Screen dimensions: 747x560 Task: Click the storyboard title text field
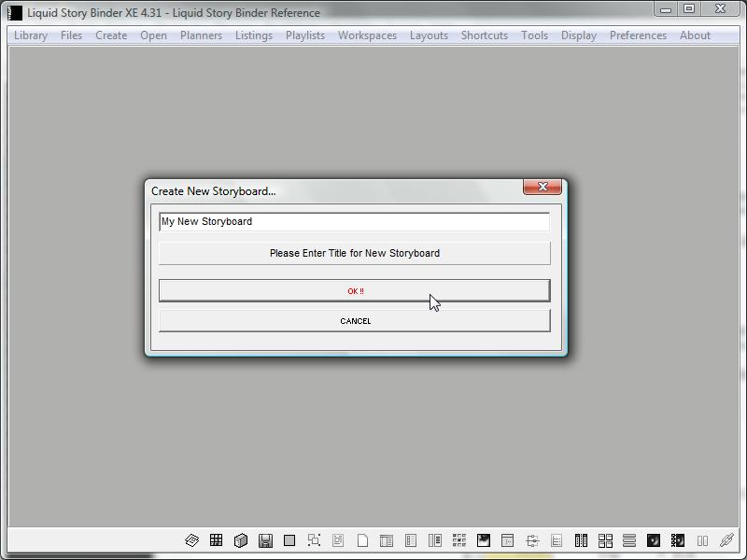tap(354, 222)
